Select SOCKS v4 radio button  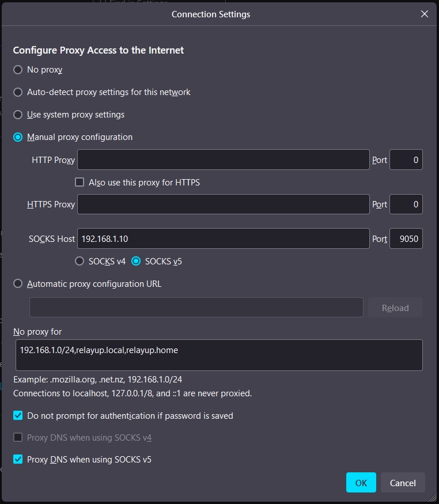click(x=80, y=261)
